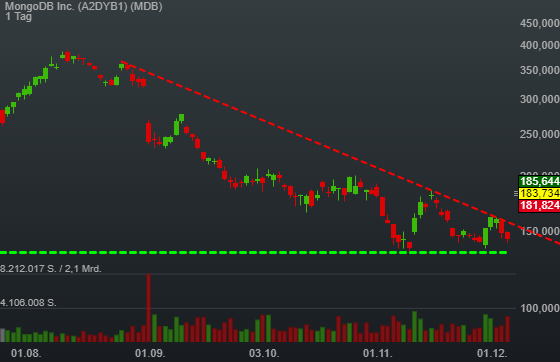Open the '1 Tag' timeframe label
560x362 pixels.
[x=19, y=16]
